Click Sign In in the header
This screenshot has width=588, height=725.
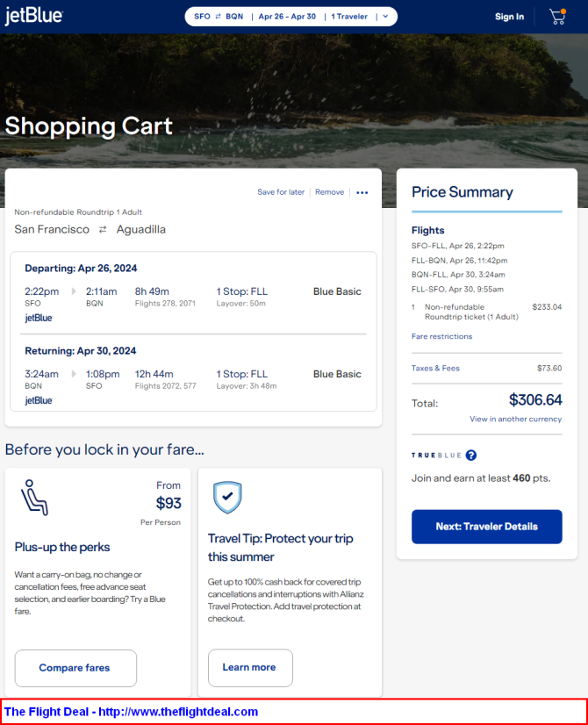click(x=509, y=17)
